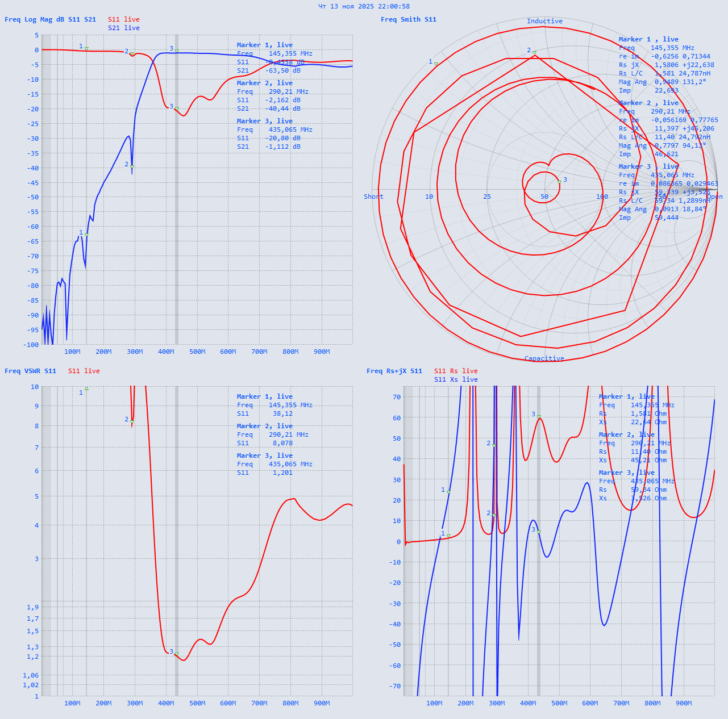Toggle the 'S11 Xs live' legend entry

455,379
